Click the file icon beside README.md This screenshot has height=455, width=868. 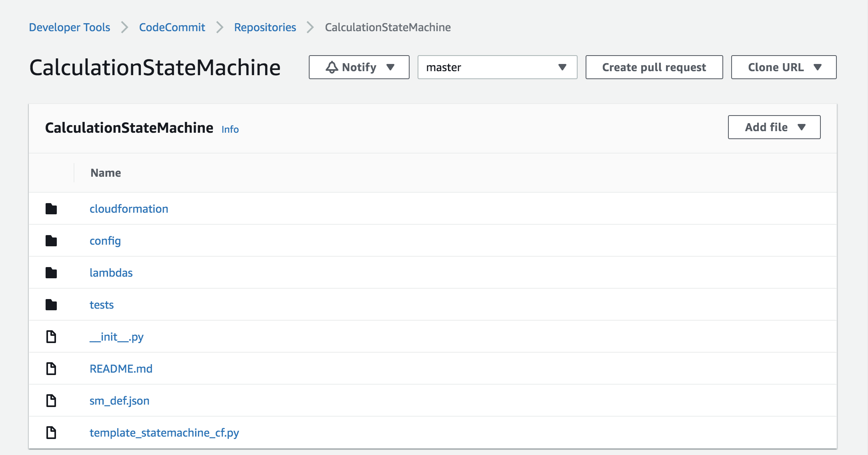pyautogui.click(x=51, y=368)
